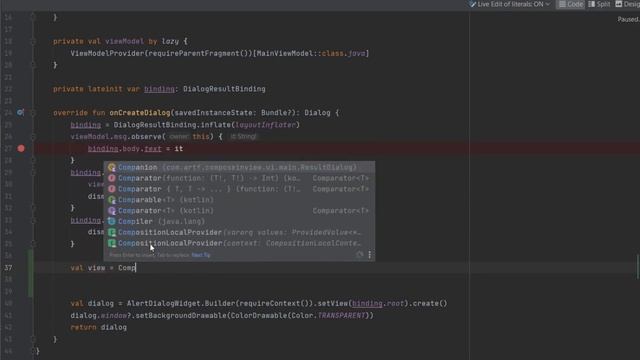
Task: Click 'return dialog' statement
Action: (x=98, y=327)
